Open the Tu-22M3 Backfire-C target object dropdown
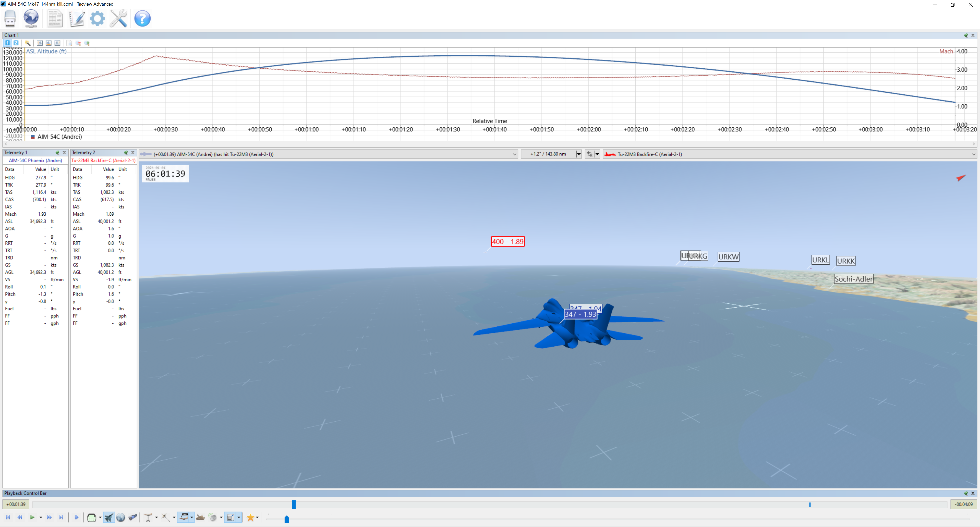 (974, 154)
